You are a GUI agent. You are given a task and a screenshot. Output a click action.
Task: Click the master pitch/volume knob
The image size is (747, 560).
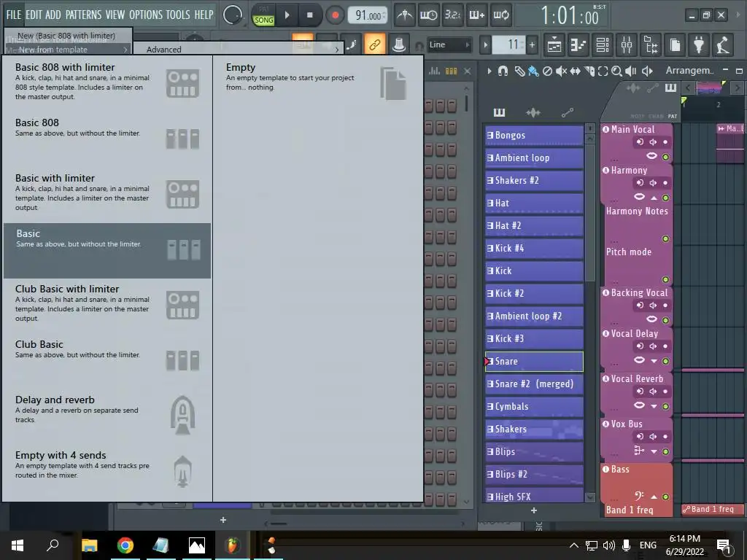[x=233, y=15]
